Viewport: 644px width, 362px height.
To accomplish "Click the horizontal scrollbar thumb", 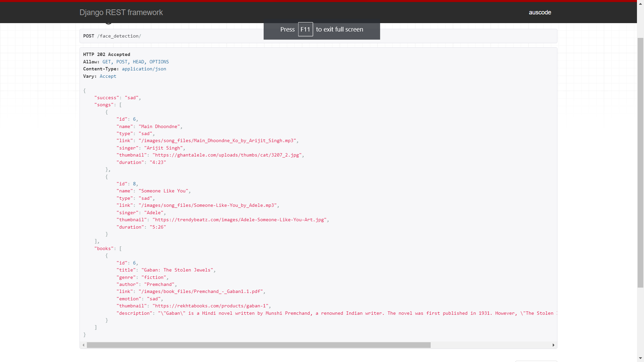I will point(258,345).
